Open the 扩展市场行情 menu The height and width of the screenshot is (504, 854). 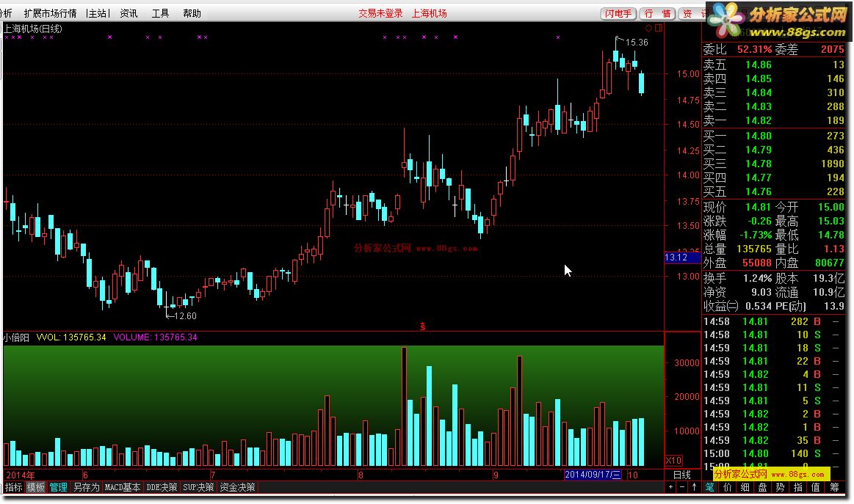pyautogui.click(x=50, y=13)
